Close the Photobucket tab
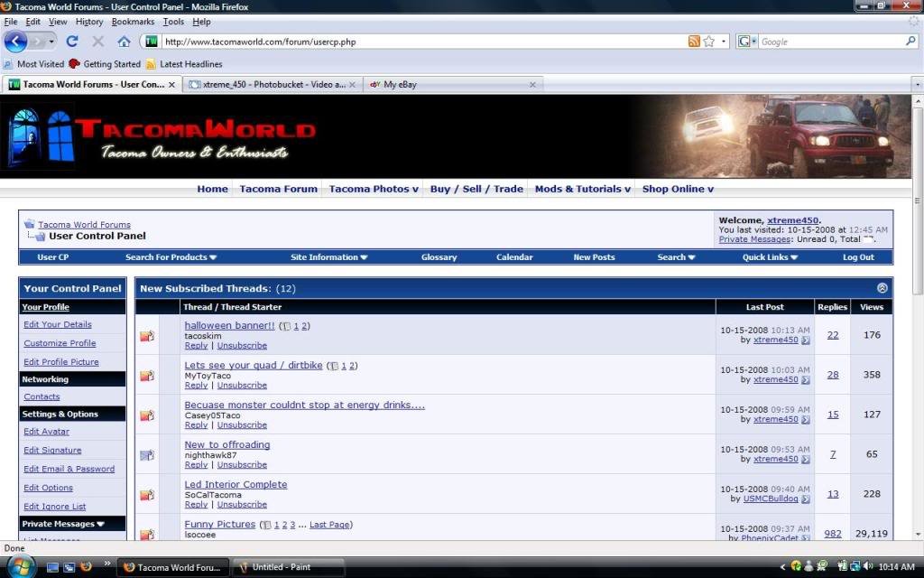 click(353, 85)
